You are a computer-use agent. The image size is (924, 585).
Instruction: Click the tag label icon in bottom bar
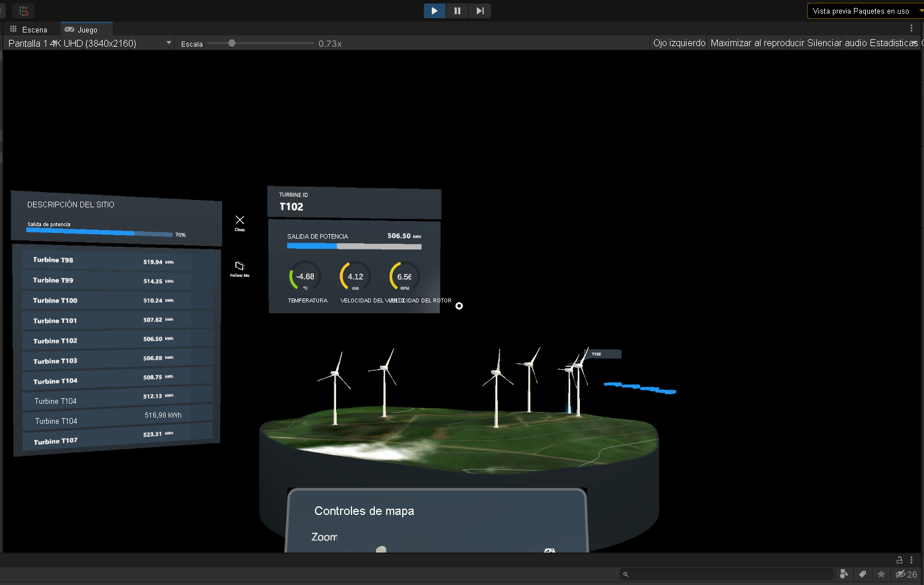click(862, 574)
